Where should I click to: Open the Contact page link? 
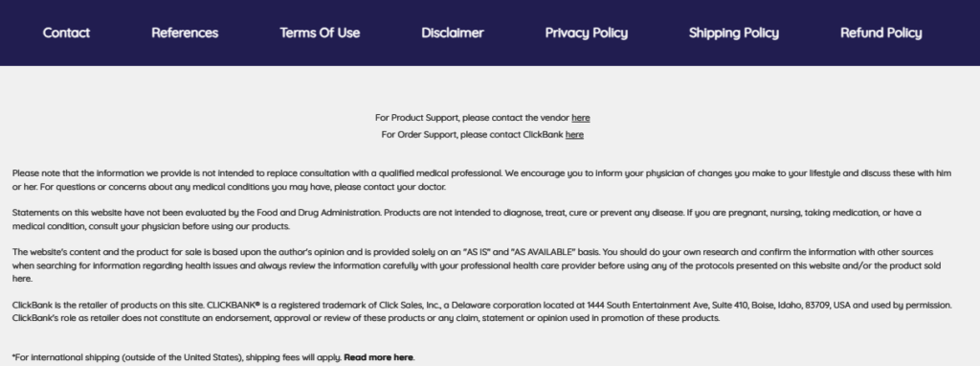66,34
